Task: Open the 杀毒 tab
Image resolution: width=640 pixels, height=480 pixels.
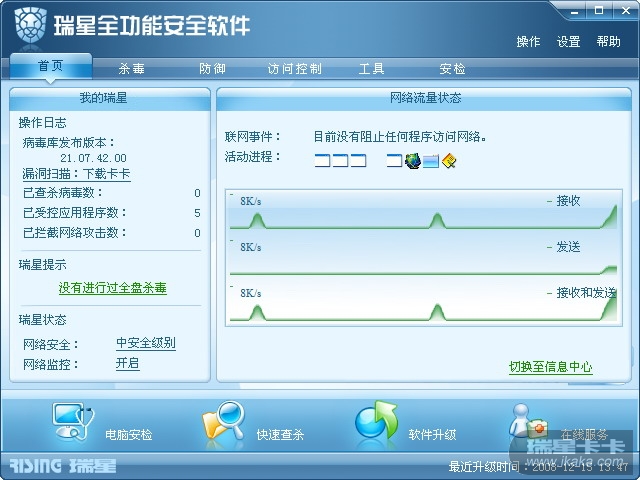Action: point(131,69)
